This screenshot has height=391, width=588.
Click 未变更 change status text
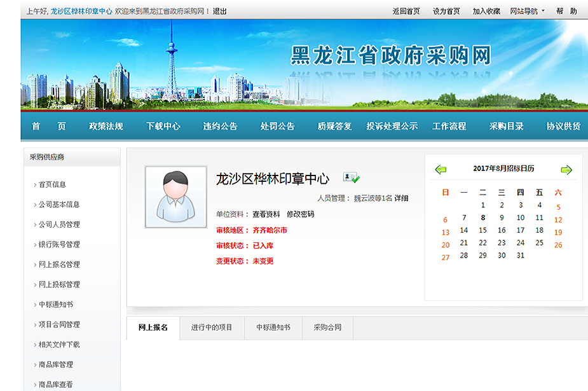[x=263, y=261]
